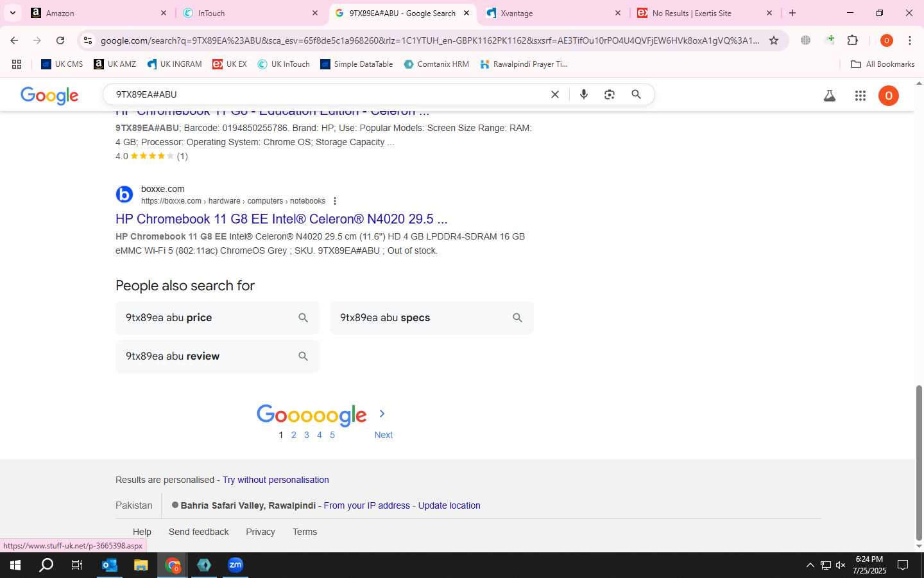The image size is (924, 578).
Task: Show hidden system tray icons
Action: coord(810,565)
